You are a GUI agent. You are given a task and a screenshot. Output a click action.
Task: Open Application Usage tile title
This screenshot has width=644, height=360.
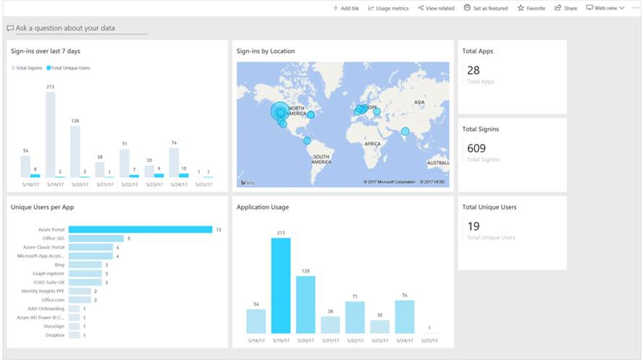pyautogui.click(x=263, y=207)
